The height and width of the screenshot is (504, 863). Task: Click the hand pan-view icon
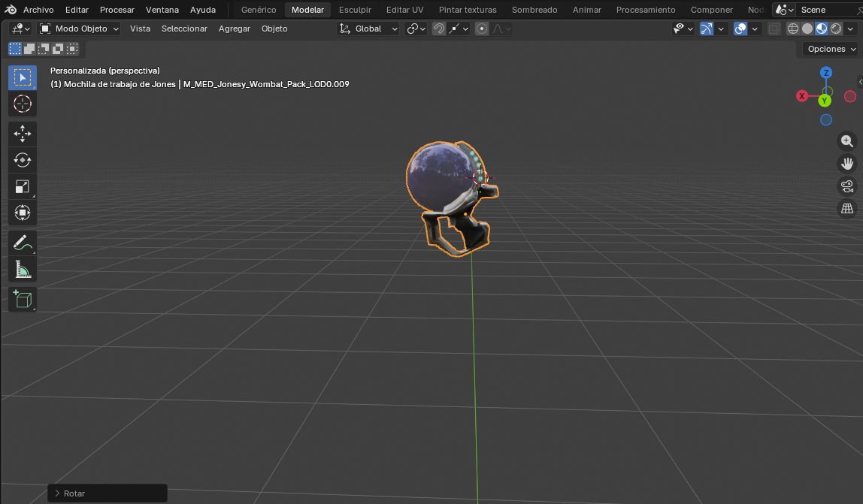(x=847, y=164)
